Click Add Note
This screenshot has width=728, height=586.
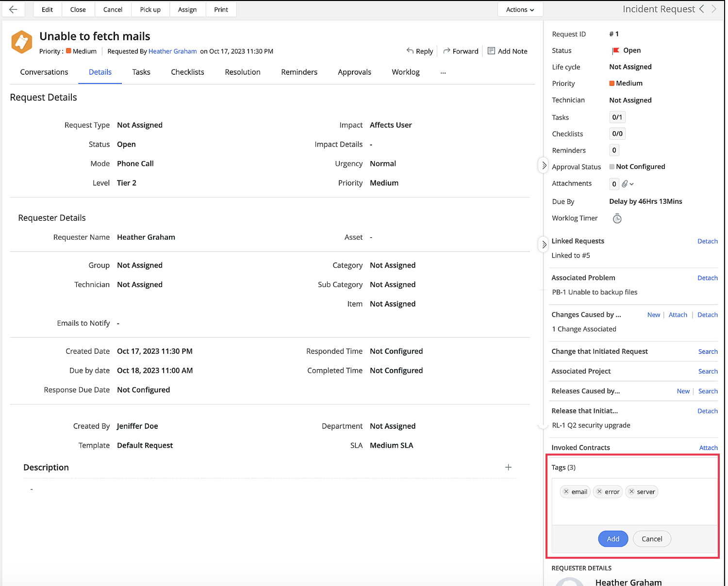tap(508, 51)
